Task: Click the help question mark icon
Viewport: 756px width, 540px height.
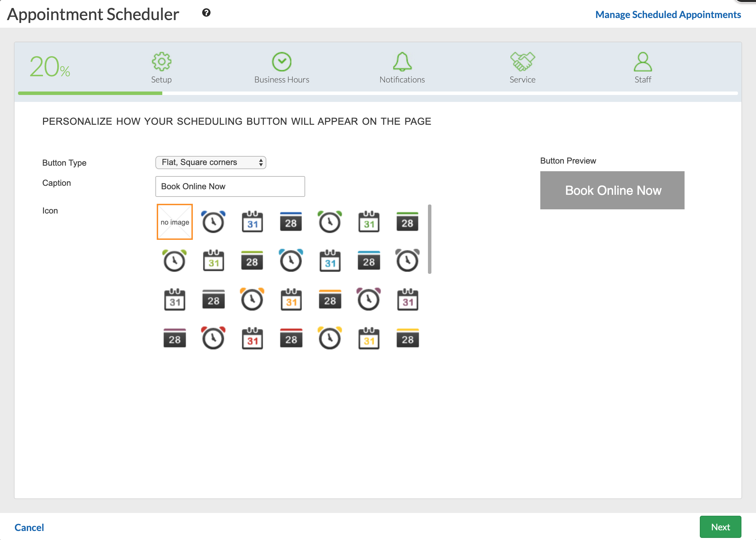Action: [x=206, y=13]
